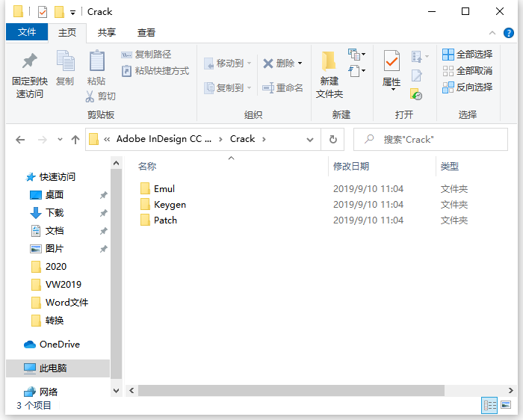Click the Delete X icon

point(267,64)
